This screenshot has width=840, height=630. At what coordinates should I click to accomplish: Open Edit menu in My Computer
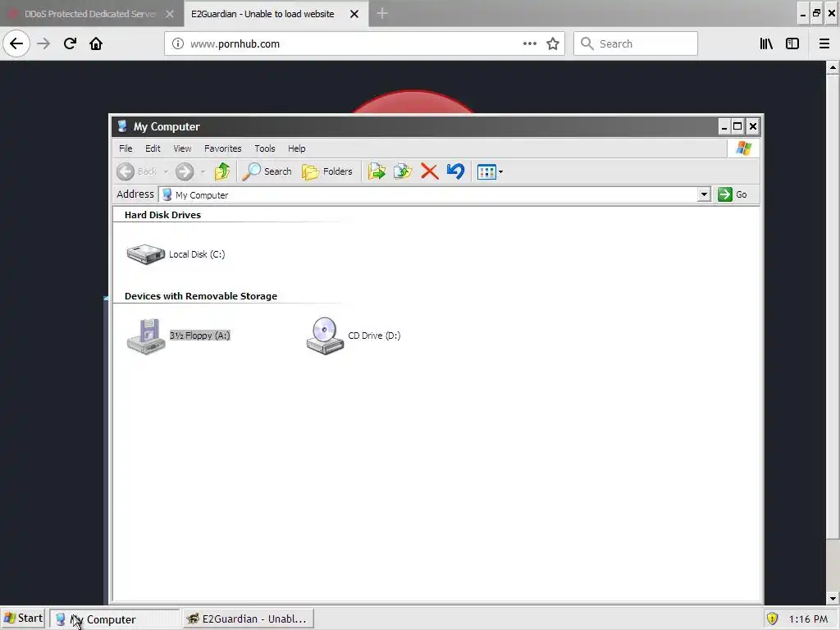click(153, 148)
